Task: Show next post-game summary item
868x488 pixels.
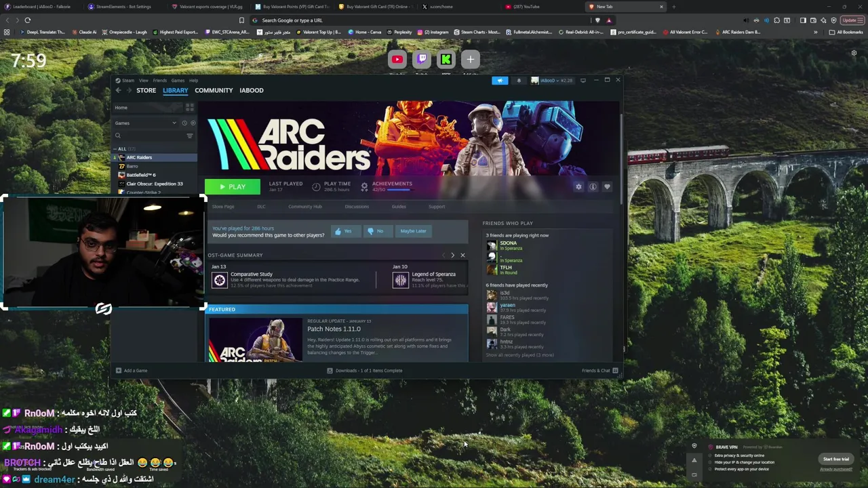Action: 453,256
